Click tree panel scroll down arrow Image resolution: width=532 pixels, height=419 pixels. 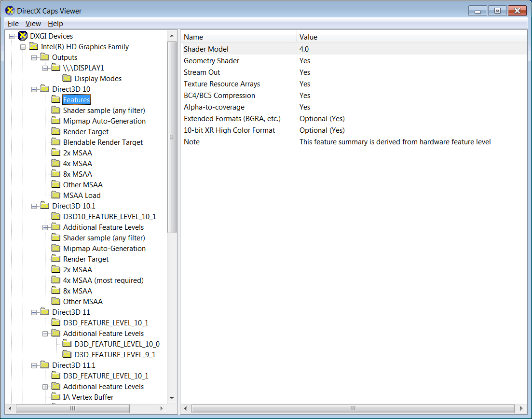pos(172,398)
